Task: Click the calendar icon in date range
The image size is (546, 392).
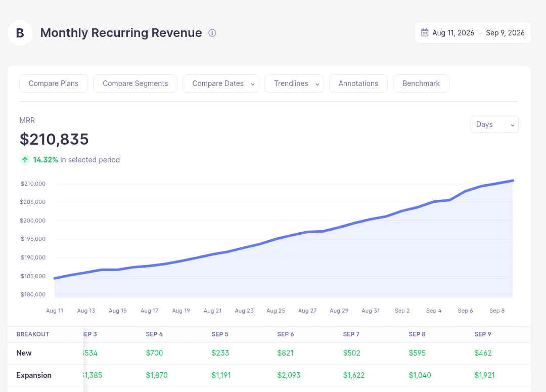Action: (425, 33)
